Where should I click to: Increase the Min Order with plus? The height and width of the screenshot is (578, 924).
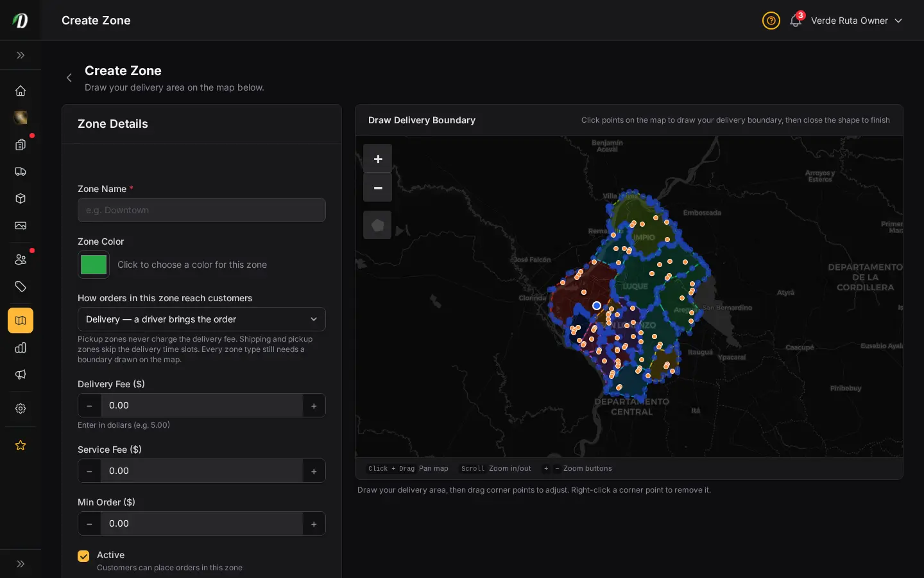(x=314, y=523)
